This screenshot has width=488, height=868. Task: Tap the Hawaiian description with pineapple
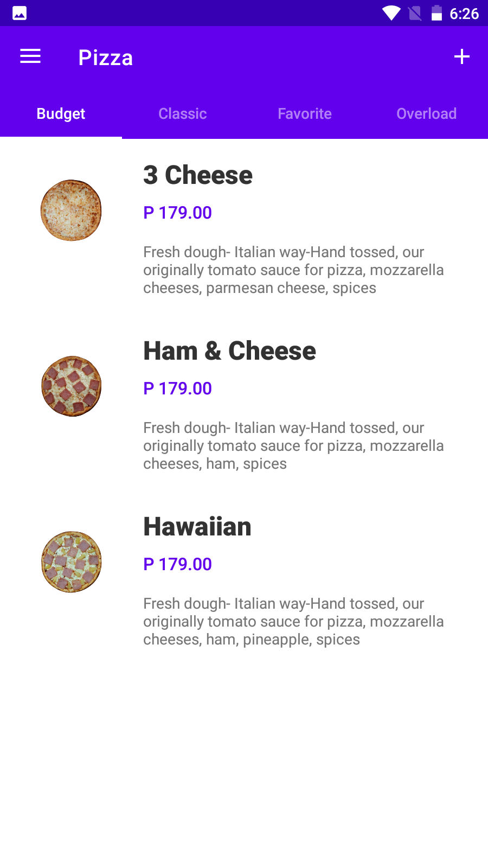pyautogui.click(x=293, y=622)
